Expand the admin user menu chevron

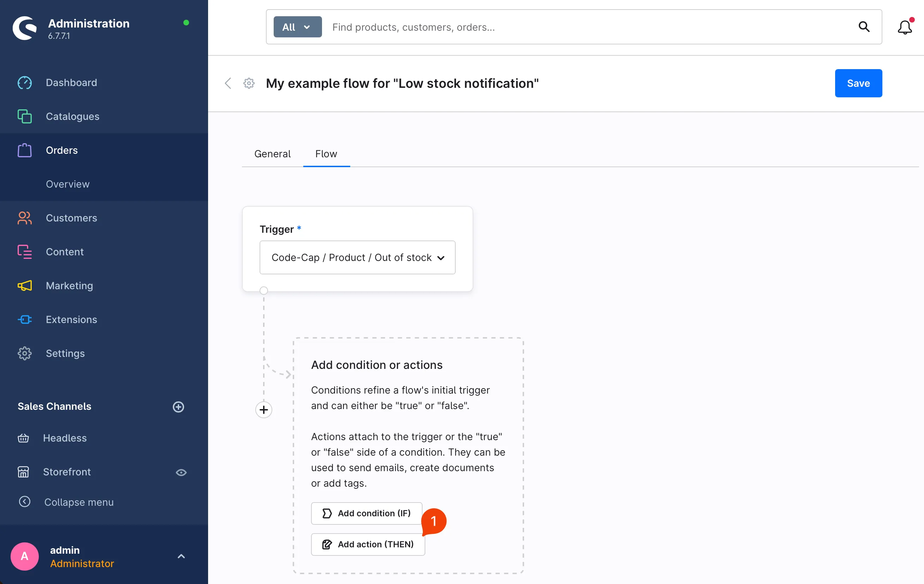[x=181, y=556]
